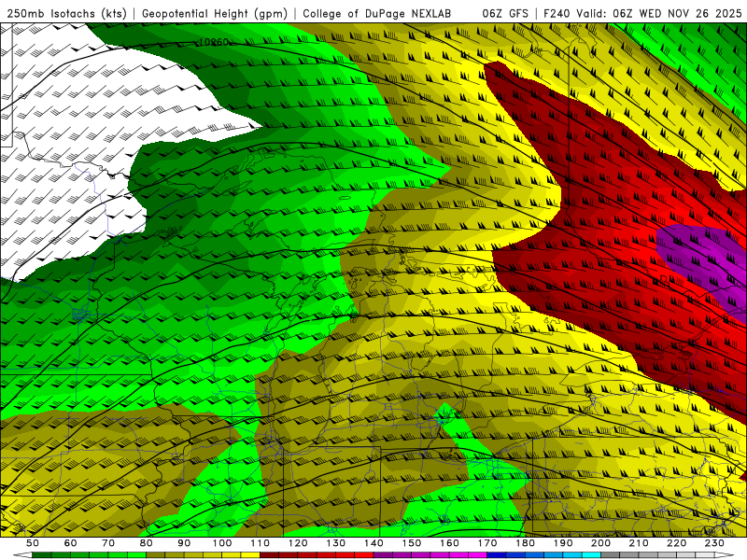Click the legend value 160
Viewport: 747px width, 560px height.
coord(449,543)
